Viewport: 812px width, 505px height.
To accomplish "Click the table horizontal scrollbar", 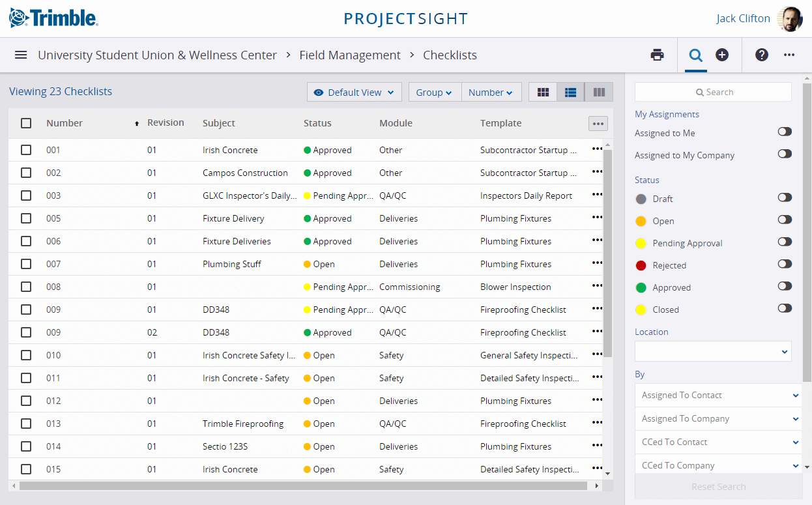I will [x=303, y=485].
